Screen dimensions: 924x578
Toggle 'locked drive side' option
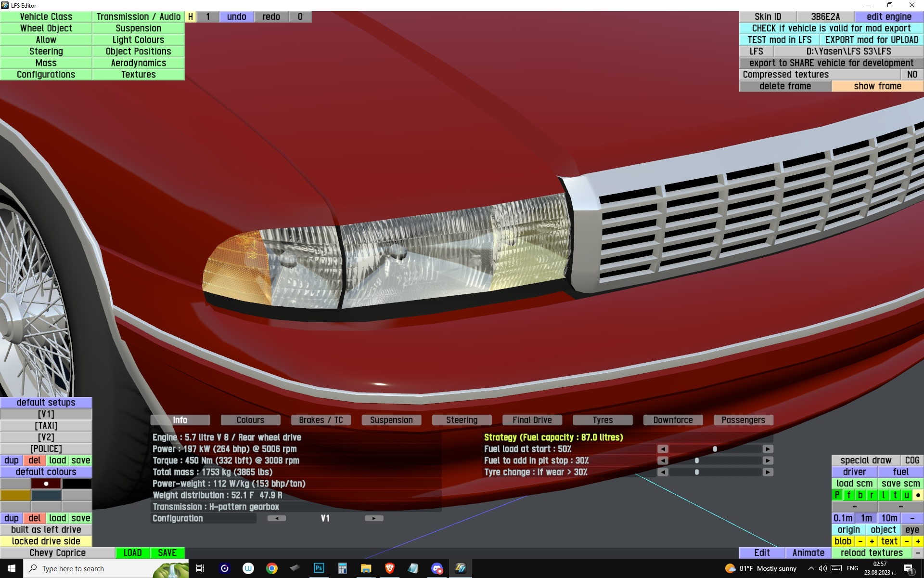point(46,541)
